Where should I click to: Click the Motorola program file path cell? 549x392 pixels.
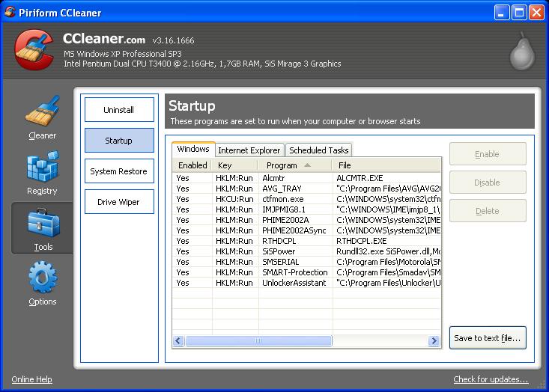coord(388,262)
